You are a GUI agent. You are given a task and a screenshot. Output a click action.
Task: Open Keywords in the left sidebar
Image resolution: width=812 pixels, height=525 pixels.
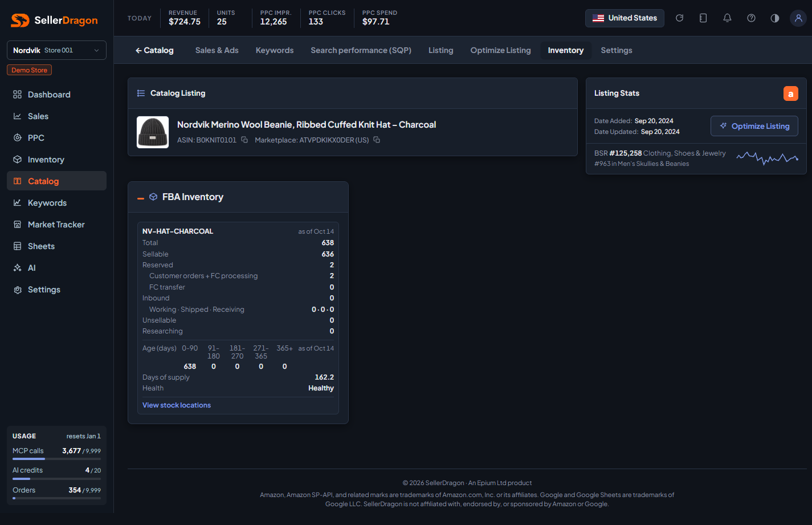pos(56,203)
